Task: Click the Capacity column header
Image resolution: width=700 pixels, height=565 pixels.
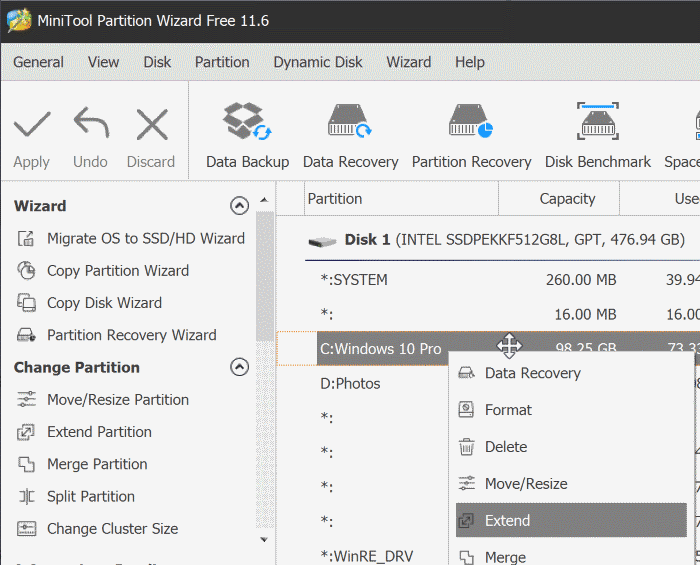Action: (559, 199)
